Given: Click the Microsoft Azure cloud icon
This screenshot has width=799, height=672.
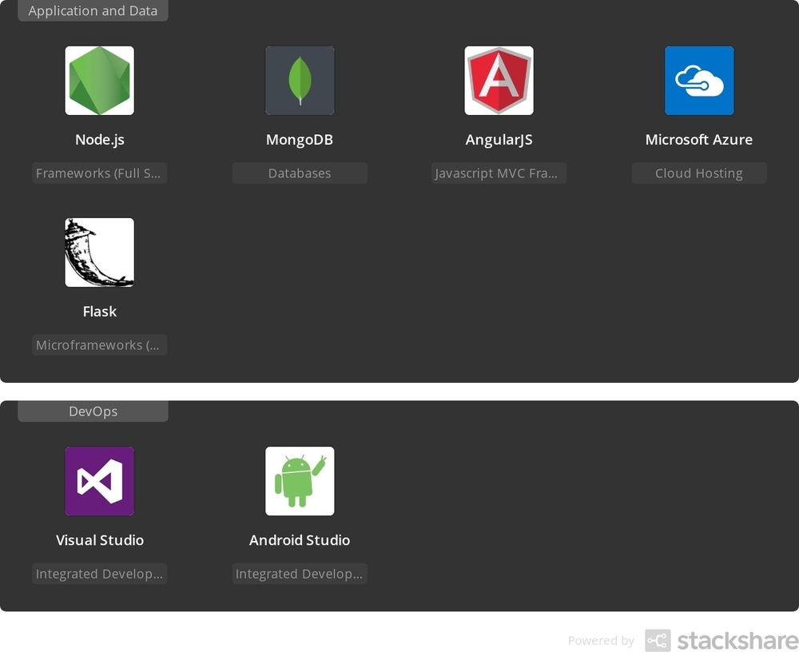Looking at the screenshot, I should (699, 80).
